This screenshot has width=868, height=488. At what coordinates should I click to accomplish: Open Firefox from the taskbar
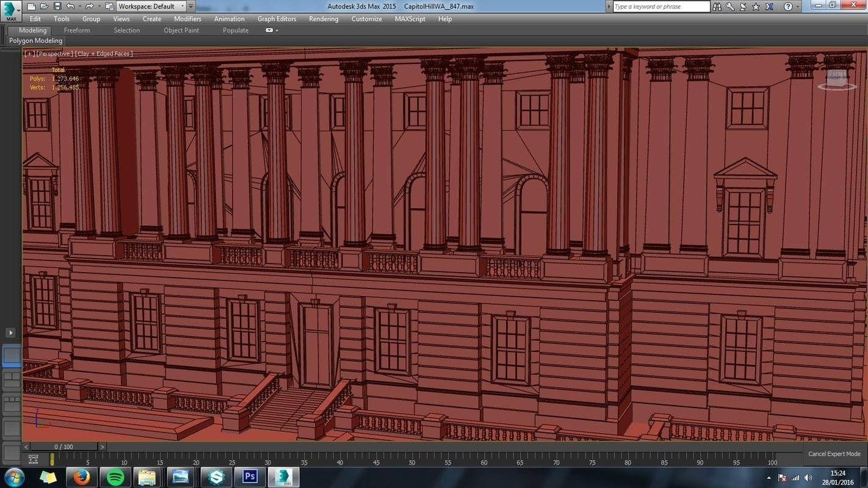81,477
